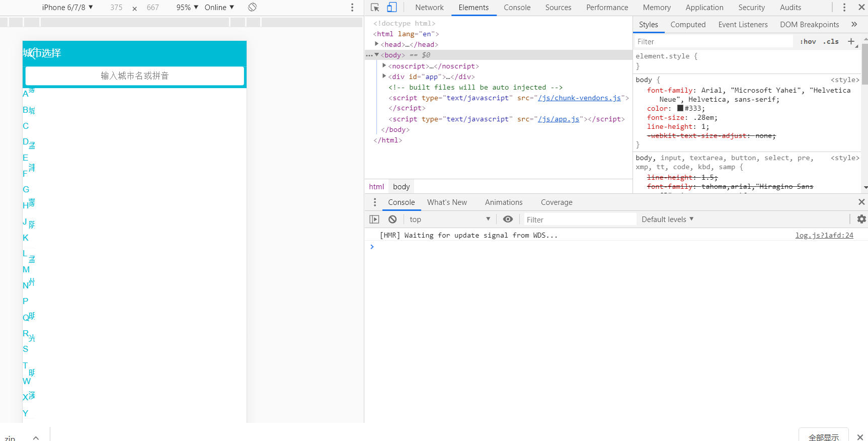Click the device height field 667

pyautogui.click(x=153, y=7)
